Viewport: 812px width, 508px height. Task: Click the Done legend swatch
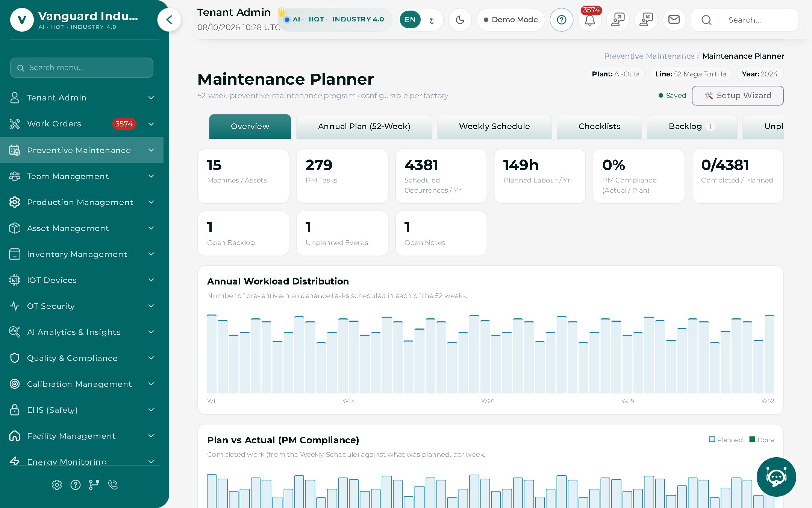752,439
